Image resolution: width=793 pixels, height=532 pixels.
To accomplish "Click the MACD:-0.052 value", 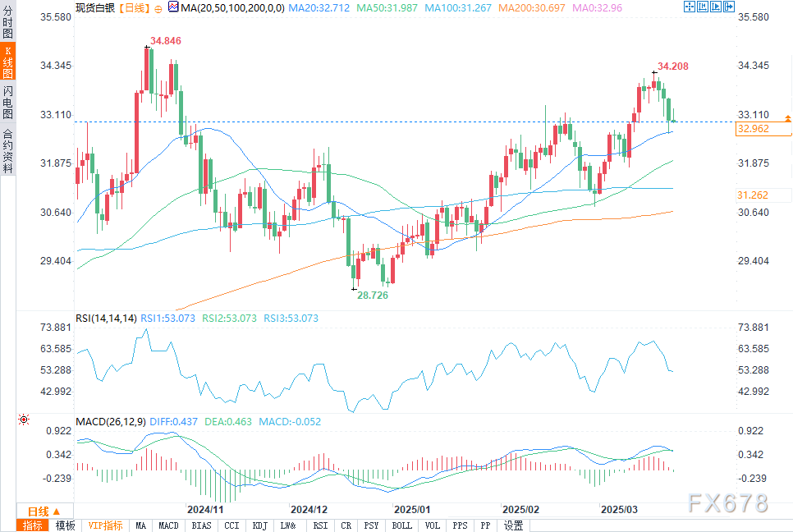I will [290, 421].
